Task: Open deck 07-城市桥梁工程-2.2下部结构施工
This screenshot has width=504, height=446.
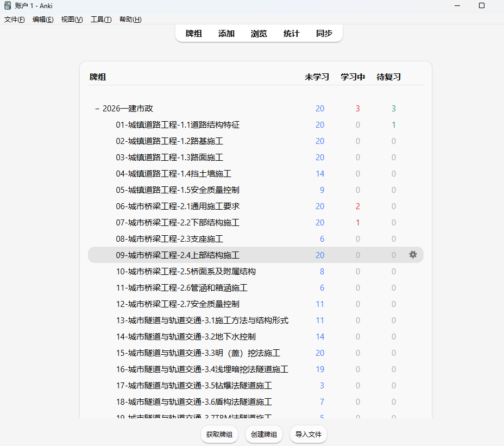Action: pos(178,223)
